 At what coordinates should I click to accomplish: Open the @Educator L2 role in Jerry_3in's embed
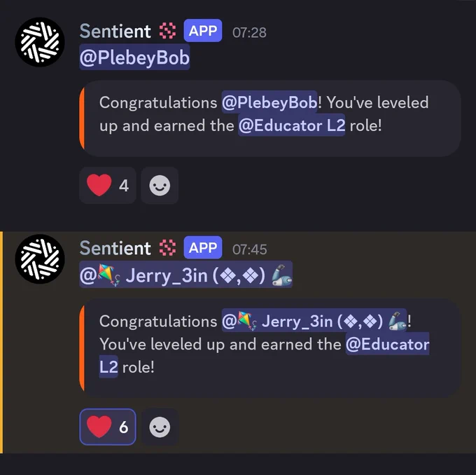tap(386, 345)
